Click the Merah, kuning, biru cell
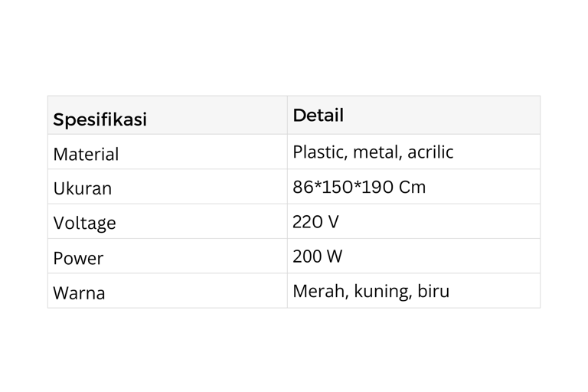 (x=371, y=291)
